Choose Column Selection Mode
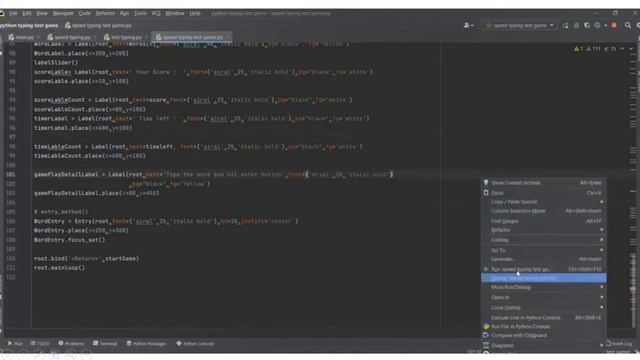Viewport: 640px width, 360px height. [x=544, y=211]
